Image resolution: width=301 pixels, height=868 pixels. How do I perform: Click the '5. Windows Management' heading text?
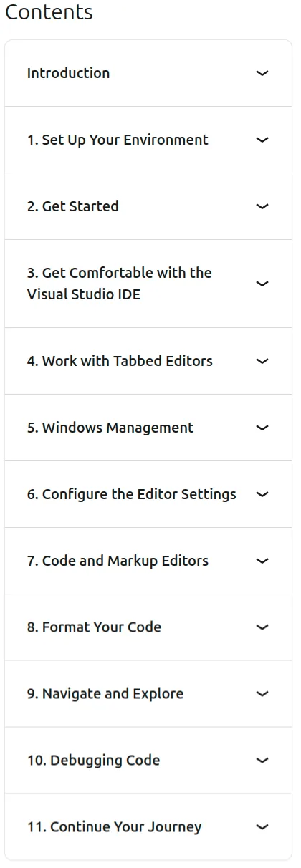pos(110,428)
